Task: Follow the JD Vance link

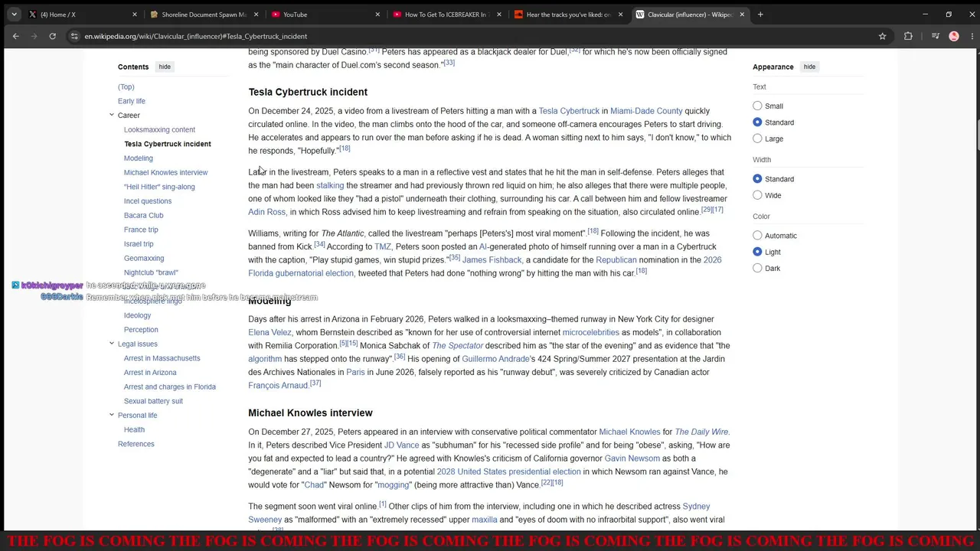Action: coord(400,445)
